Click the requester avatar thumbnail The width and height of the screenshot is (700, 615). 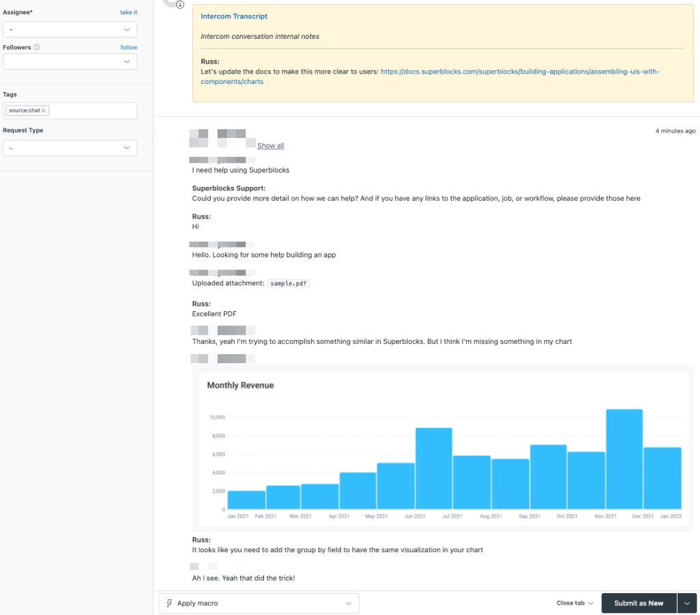pyautogui.click(x=200, y=137)
